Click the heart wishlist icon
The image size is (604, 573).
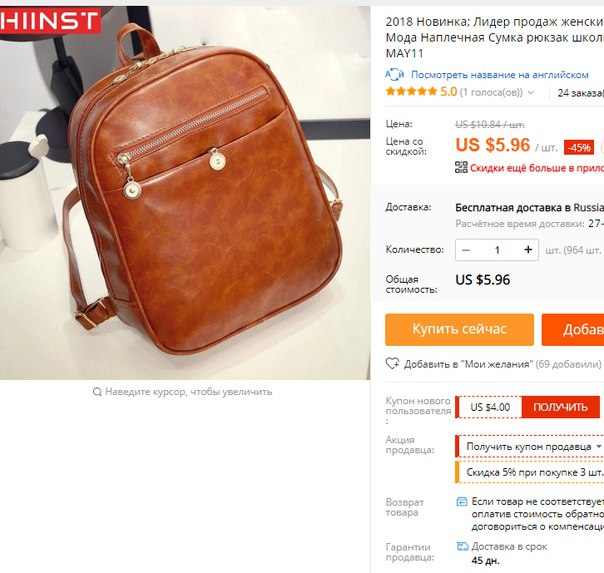[x=392, y=364]
